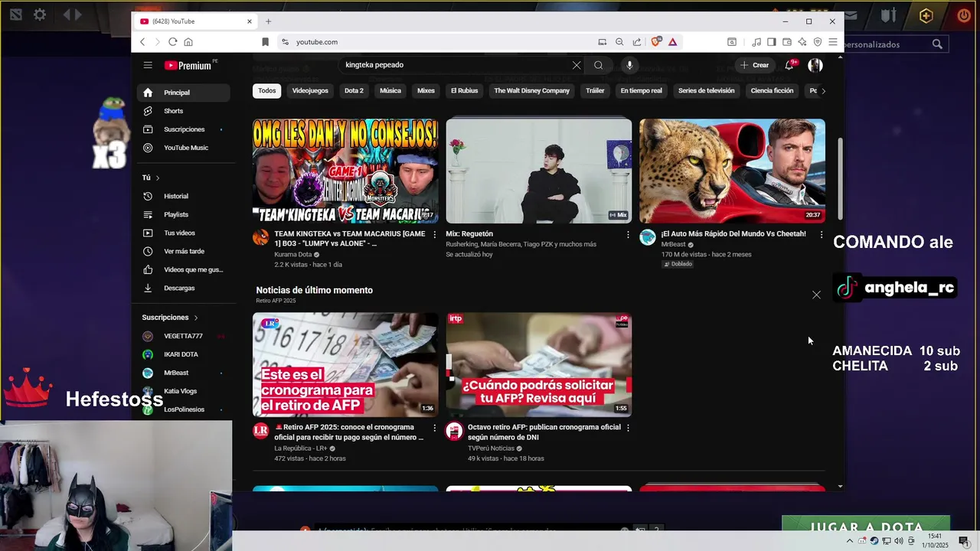Select the Videojuegos filter chip

(x=310, y=91)
